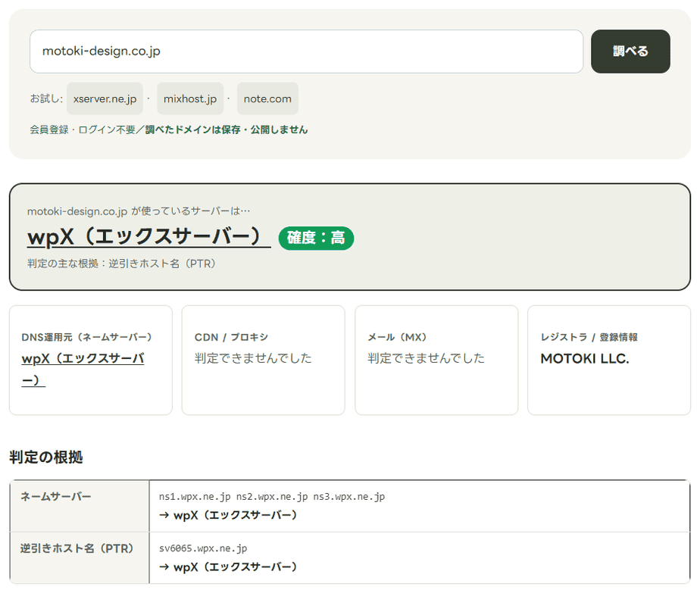Click 判定できませんでした in the メール card

pos(426,358)
